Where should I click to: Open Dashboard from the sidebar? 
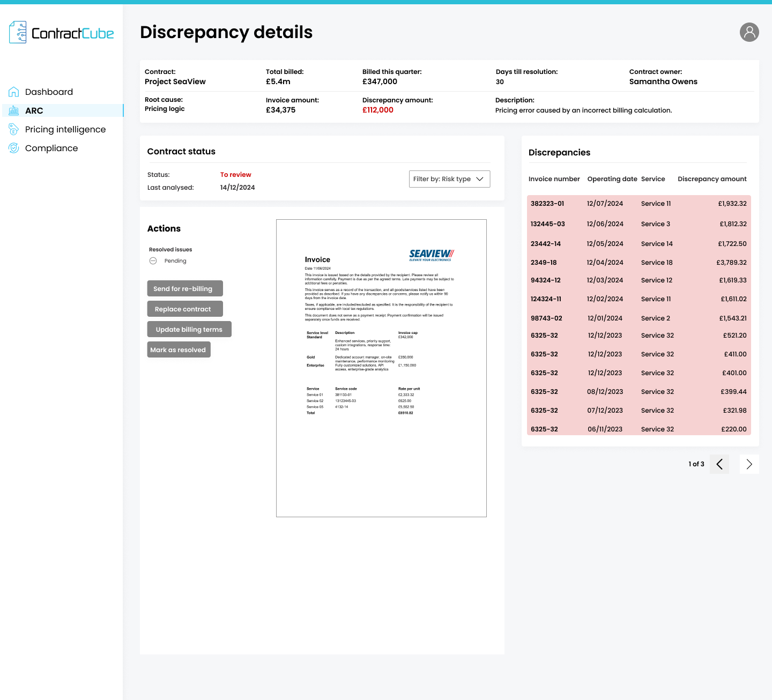pos(49,92)
